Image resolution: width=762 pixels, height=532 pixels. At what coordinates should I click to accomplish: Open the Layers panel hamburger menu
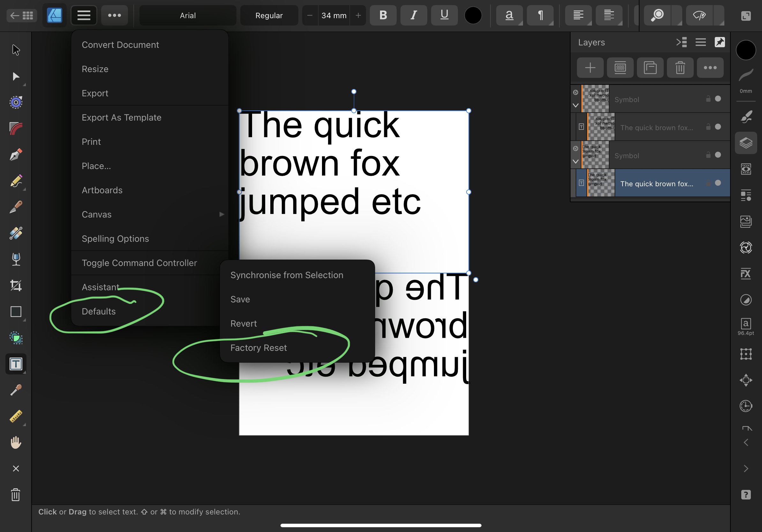701,42
